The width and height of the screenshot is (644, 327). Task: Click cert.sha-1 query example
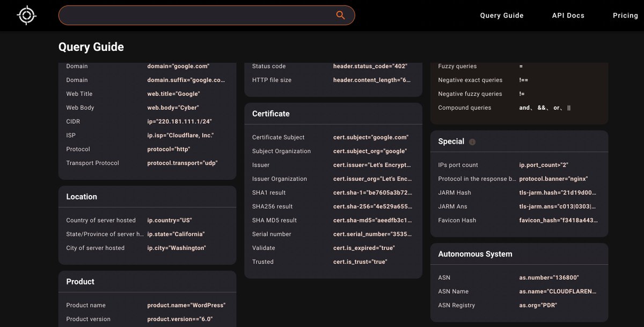(x=372, y=193)
